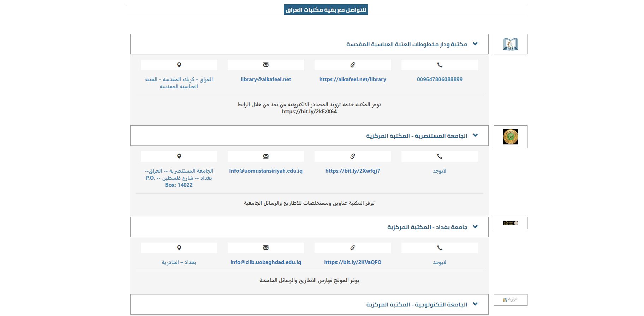Image resolution: width=644 pixels, height=316 pixels.
Task: Click the الجامعة المستنصرية - المكتبة المركزية title
Action: pyautogui.click(x=417, y=136)
